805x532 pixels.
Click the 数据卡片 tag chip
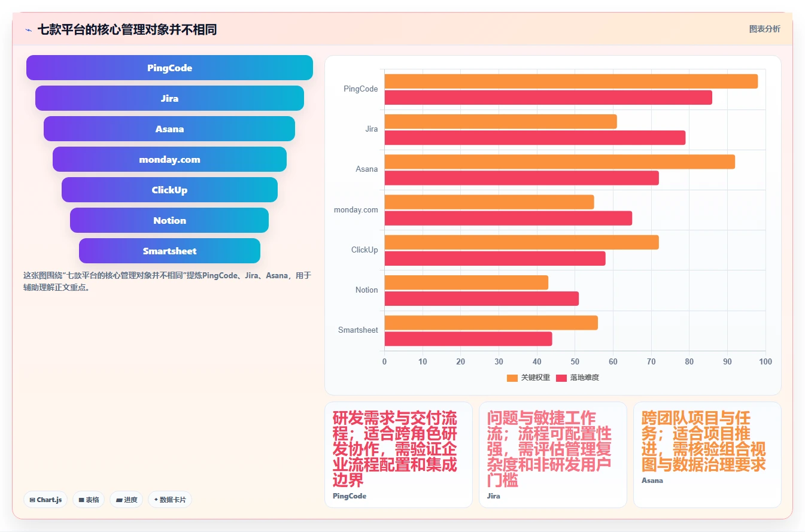[x=170, y=500]
